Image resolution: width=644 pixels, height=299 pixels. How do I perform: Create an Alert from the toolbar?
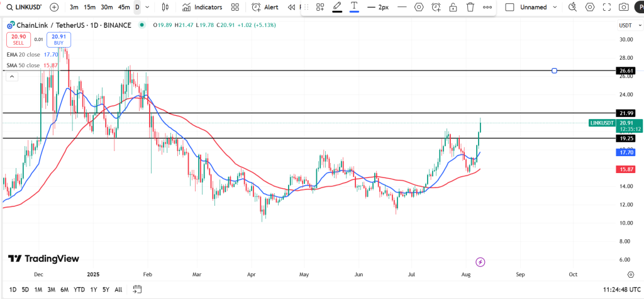(265, 7)
